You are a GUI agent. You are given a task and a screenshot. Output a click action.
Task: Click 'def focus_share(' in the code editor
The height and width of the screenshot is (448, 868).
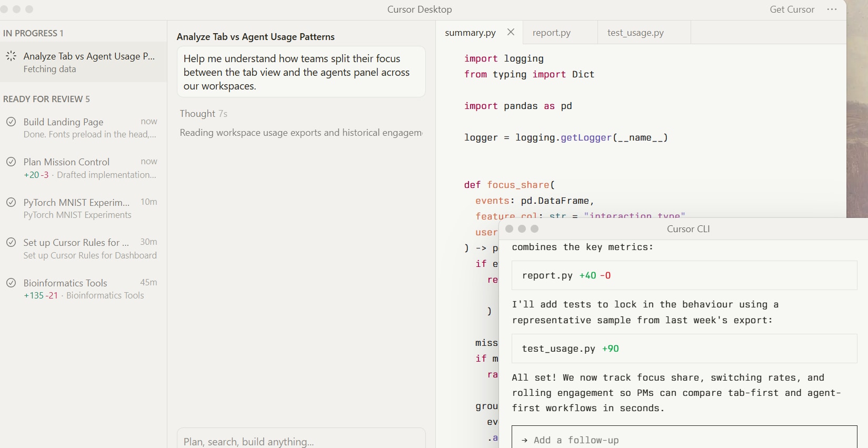(x=510, y=185)
